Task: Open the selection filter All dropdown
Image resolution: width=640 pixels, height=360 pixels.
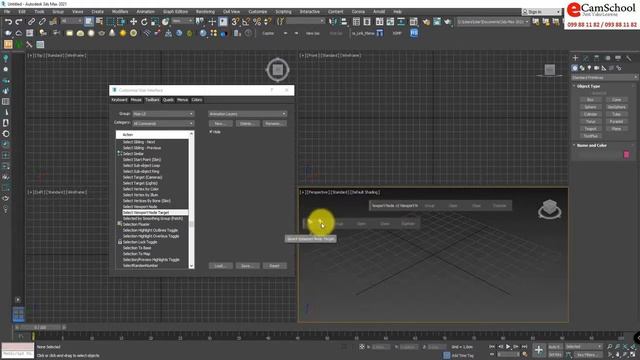Action: 72,21
